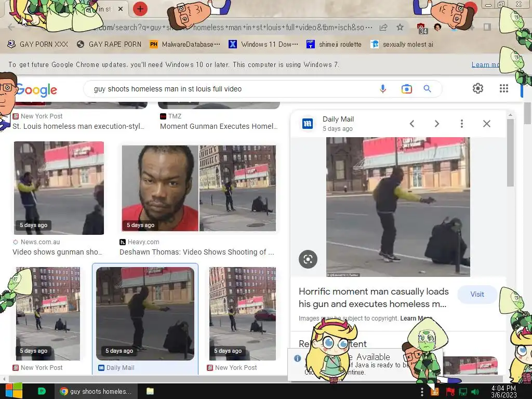Screen dimensions: 532x399
Task: Click the Google logo
Action: [36, 90]
